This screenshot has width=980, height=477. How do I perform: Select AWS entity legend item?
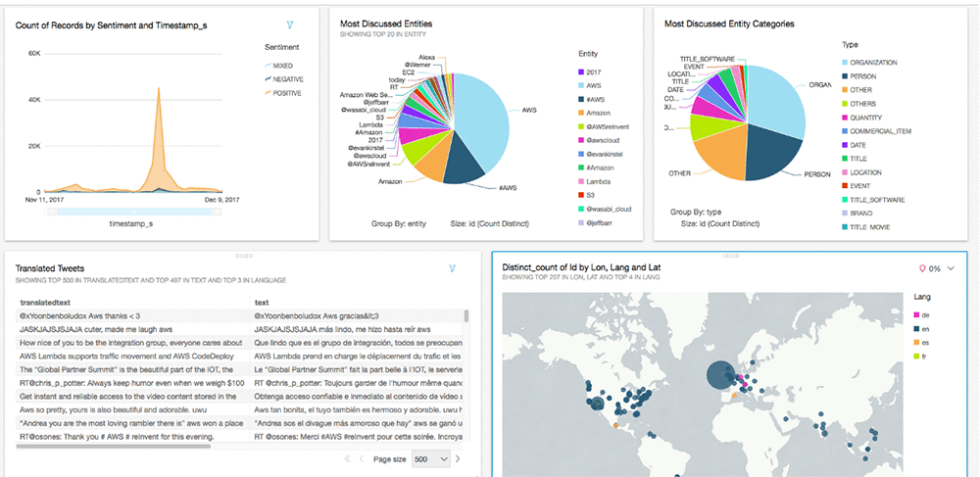589,85
